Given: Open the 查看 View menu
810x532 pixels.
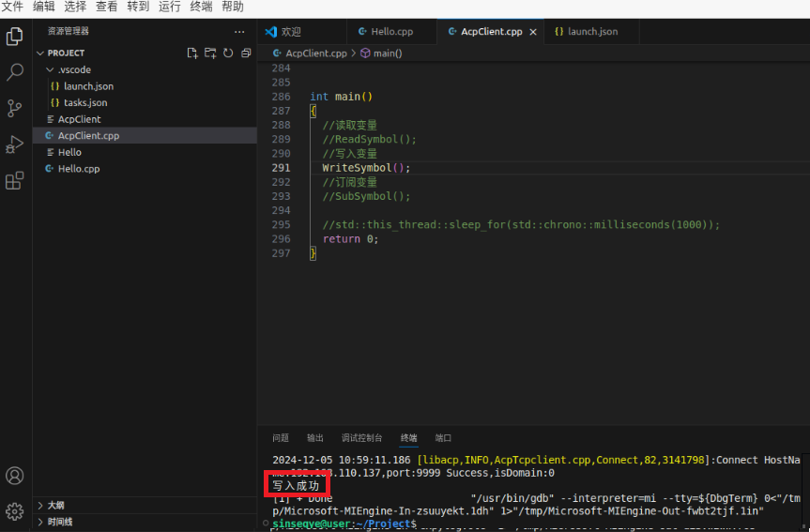Looking at the screenshot, I should (107, 7).
